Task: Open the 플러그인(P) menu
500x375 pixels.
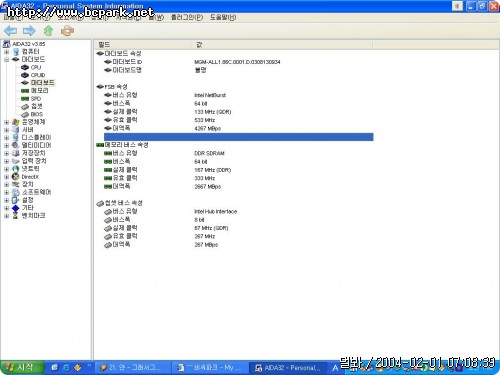Action: click(x=187, y=17)
